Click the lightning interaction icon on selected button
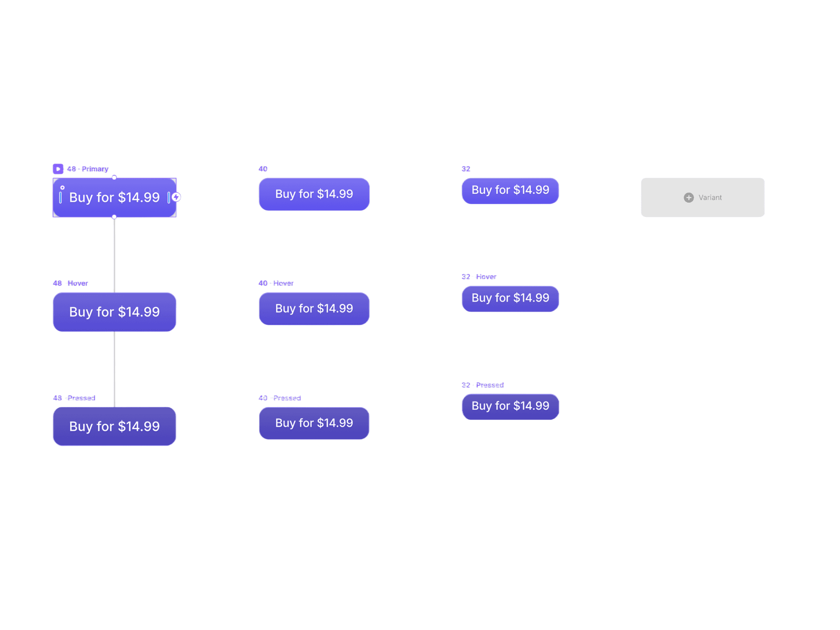840x630 pixels. coord(176,197)
